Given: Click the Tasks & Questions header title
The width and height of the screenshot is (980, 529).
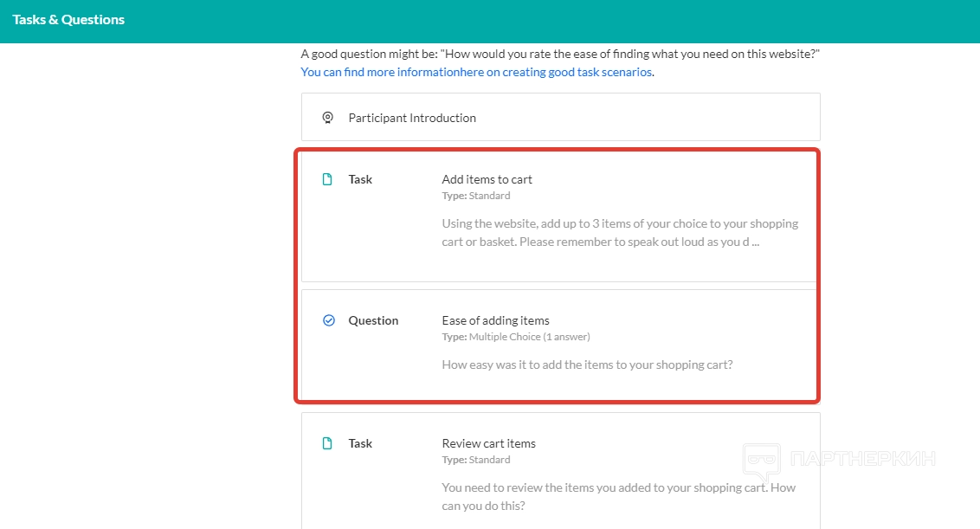Looking at the screenshot, I should tap(68, 19).
